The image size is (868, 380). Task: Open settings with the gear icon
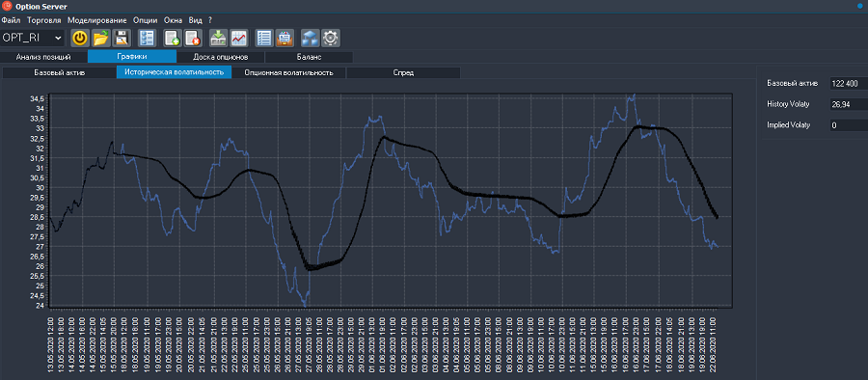[331, 39]
